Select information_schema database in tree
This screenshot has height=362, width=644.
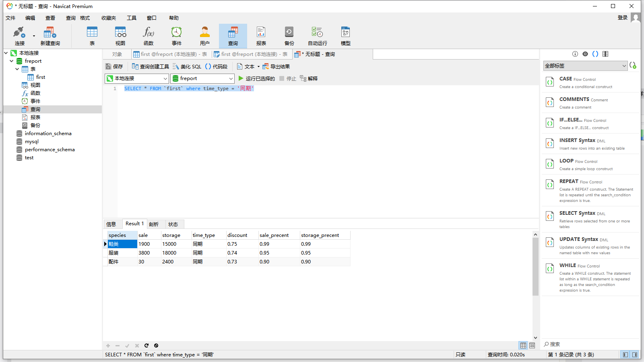click(x=44, y=134)
